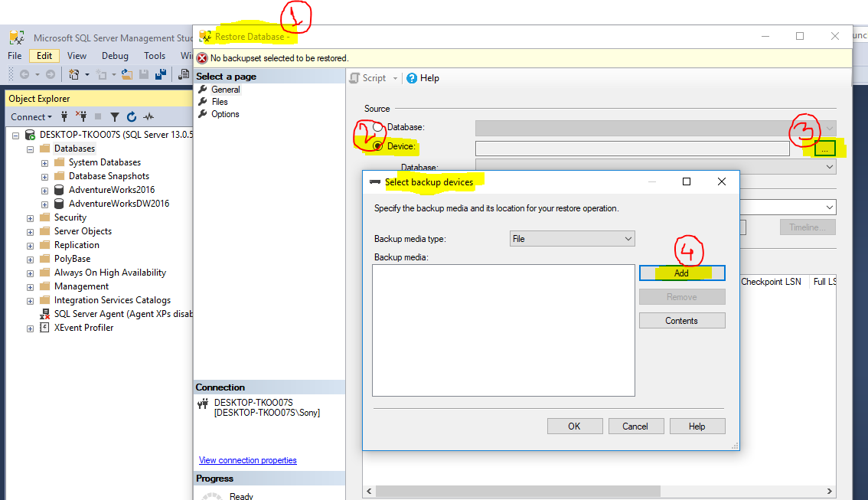Click the Help question mark icon
This screenshot has width=868, height=500.
pyautogui.click(x=412, y=78)
